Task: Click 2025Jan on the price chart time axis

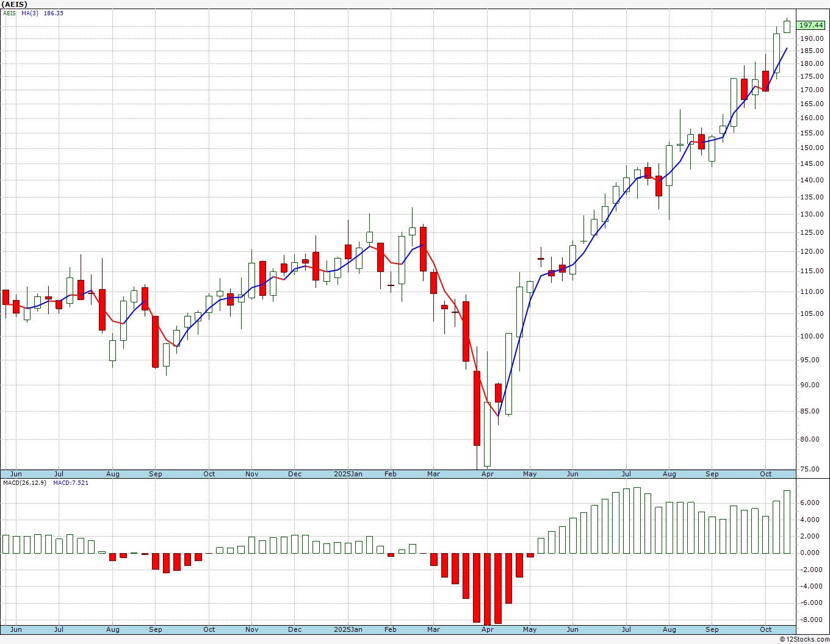Action: pyautogui.click(x=348, y=474)
